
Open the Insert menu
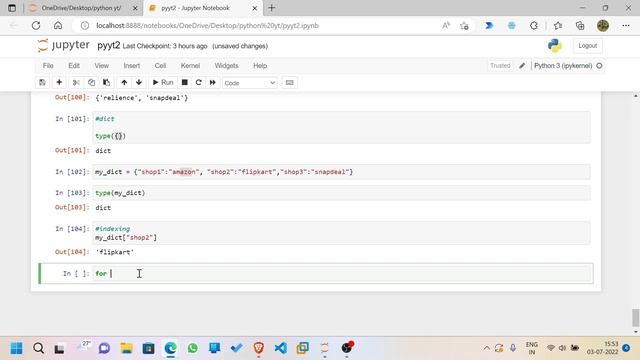point(131,66)
